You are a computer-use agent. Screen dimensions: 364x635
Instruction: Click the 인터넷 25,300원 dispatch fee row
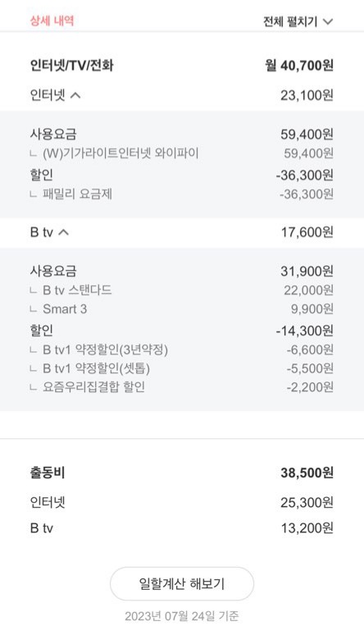[x=182, y=503]
